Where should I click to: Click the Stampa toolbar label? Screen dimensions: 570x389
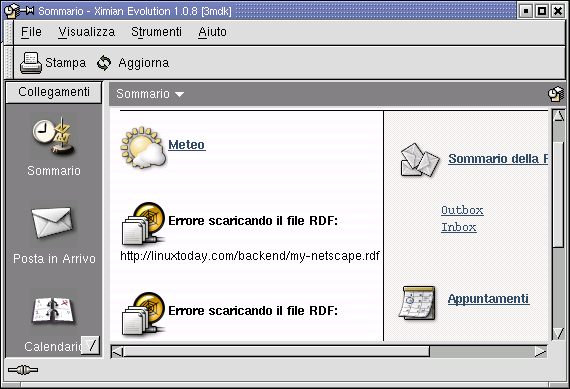[x=65, y=63]
